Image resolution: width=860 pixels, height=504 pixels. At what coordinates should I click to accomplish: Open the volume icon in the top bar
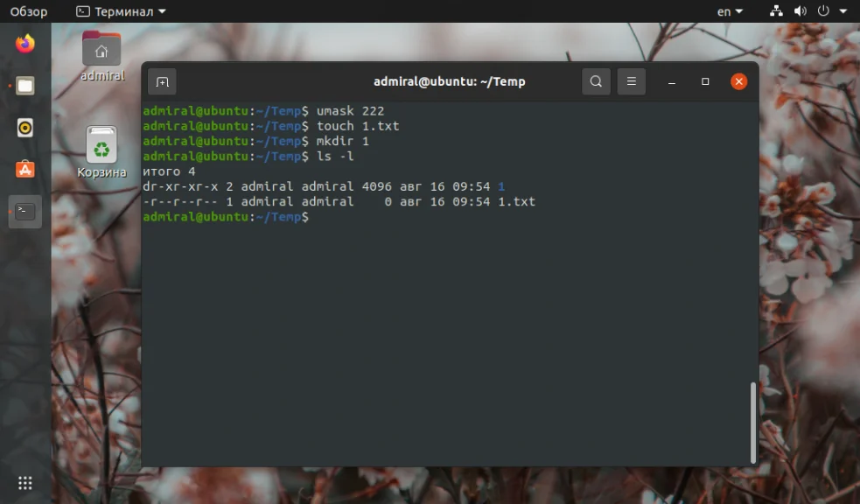point(800,11)
